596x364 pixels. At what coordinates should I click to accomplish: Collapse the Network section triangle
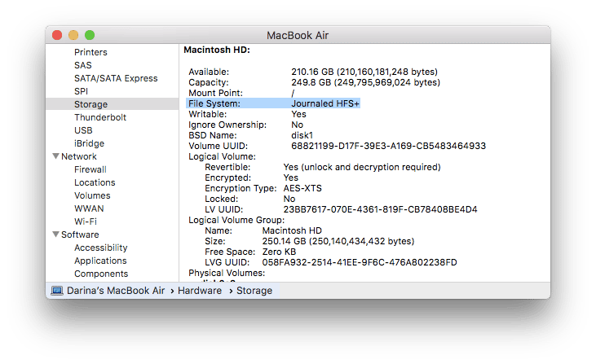point(55,156)
